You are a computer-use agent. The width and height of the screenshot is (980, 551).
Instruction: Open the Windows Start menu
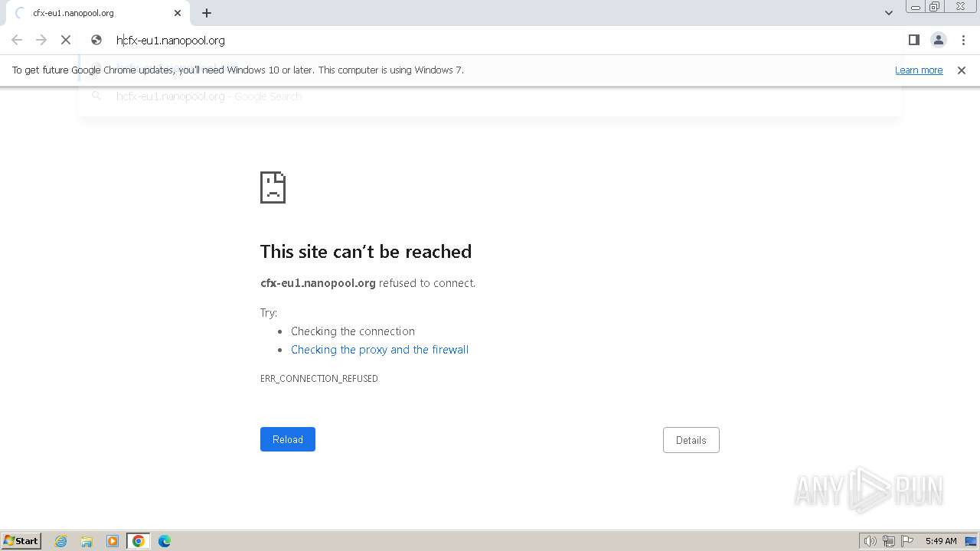click(21, 541)
